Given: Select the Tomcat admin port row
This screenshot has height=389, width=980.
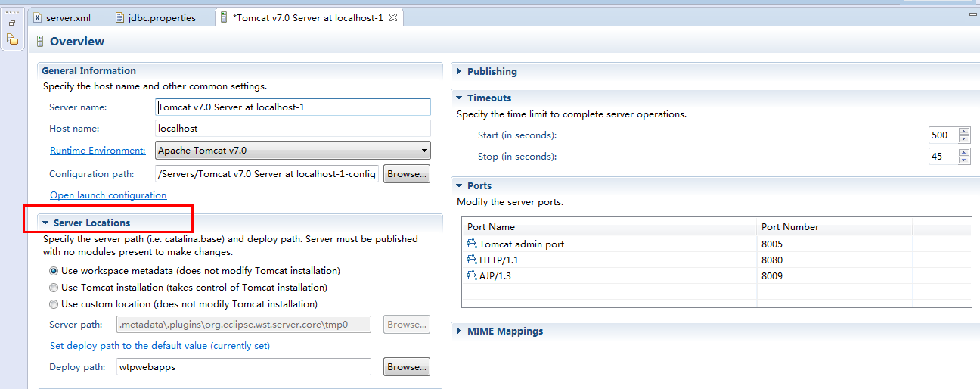Looking at the screenshot, I should click(x=716, y=244).
